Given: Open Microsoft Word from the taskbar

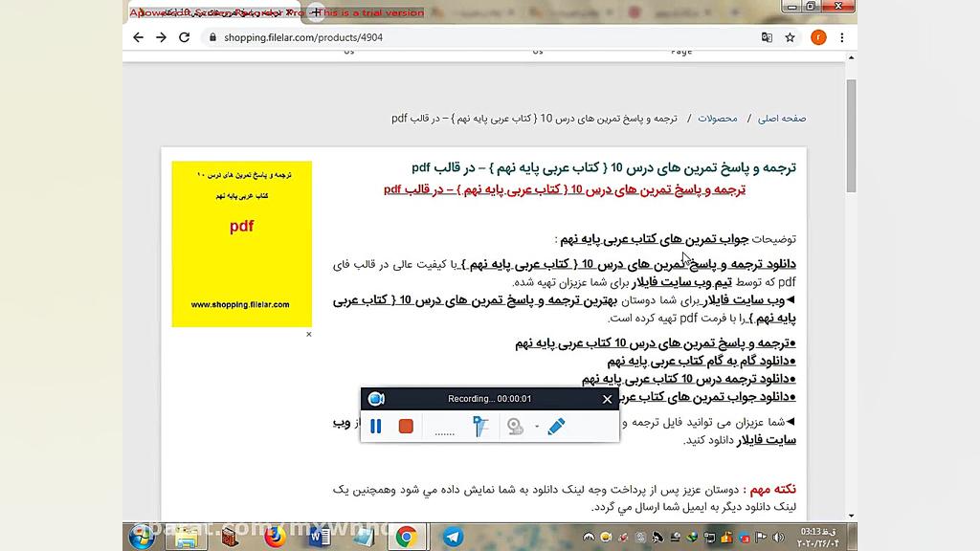Looking at the screenshot, I should pos(318,537).
